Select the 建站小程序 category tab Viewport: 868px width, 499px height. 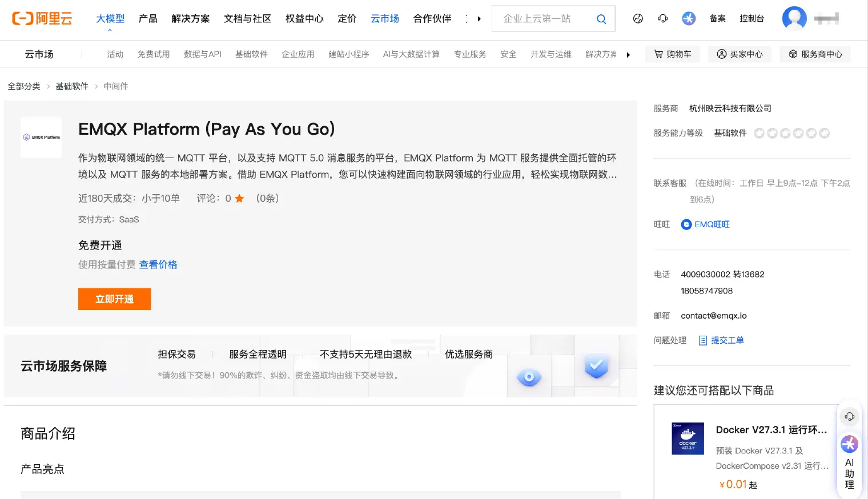348,54
